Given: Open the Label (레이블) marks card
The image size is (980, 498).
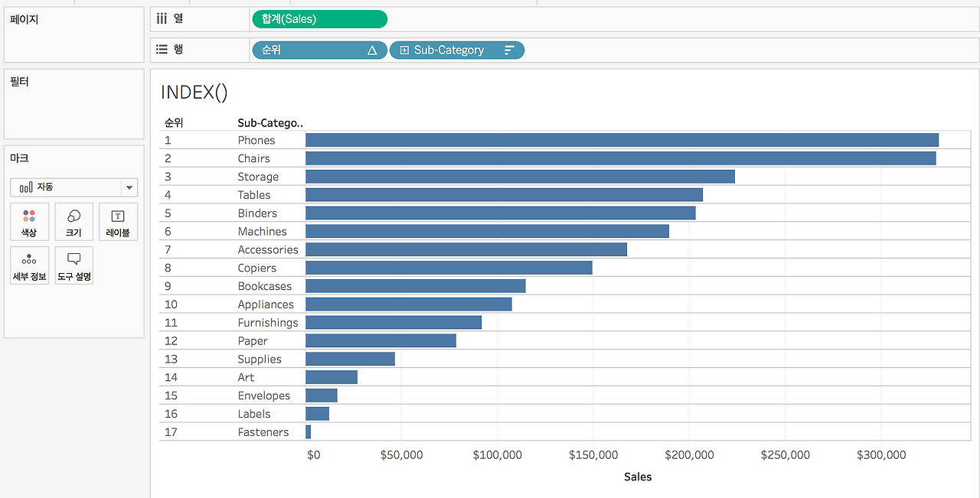Looking at the screenshot, I should (118, 222).
